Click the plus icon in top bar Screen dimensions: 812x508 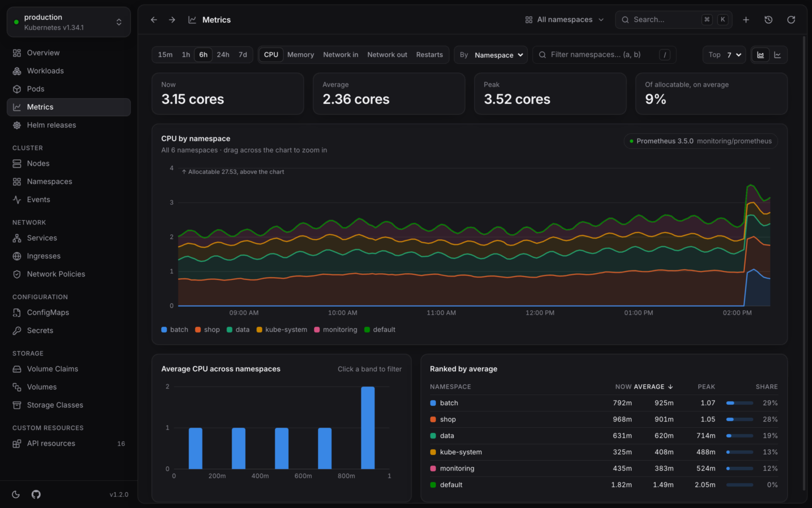(x=746, y=20)
